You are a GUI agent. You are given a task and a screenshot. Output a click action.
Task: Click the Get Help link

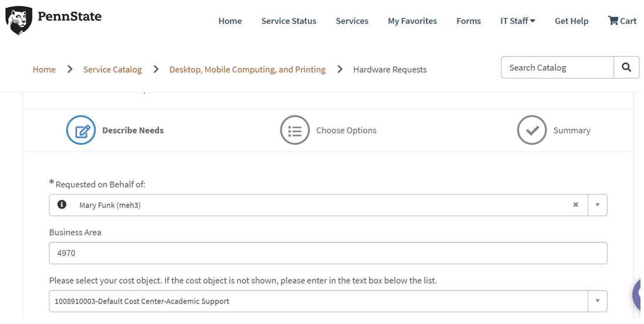point(571,21)
